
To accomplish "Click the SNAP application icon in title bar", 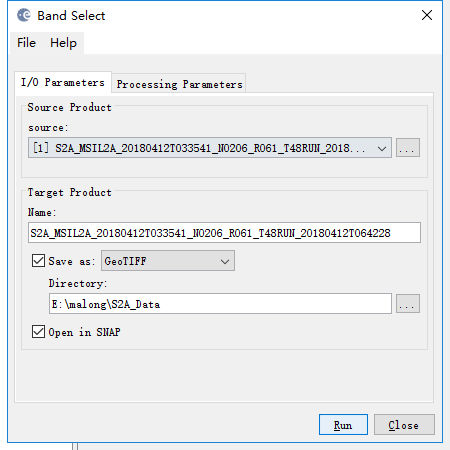I will pos(24,15).
